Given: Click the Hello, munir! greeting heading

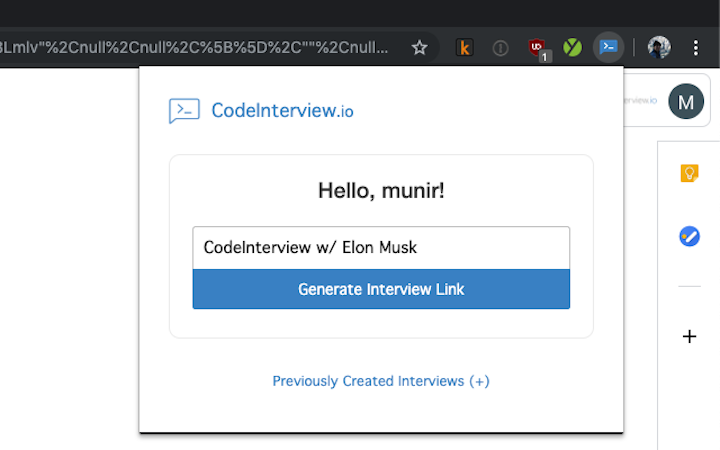Looking at the screenshot, I should (x=381, y=190).
